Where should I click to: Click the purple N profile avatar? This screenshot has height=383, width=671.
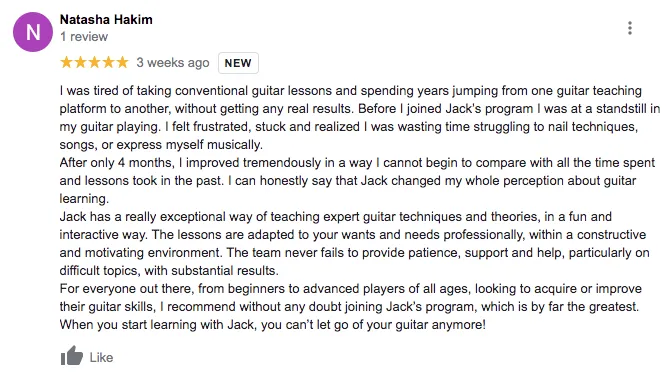(x=33, y=32)
